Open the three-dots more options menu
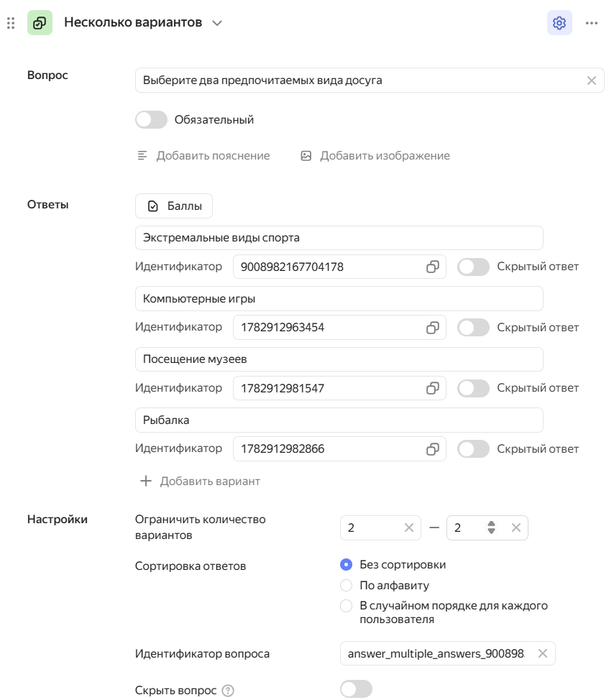 pos(591,23)
